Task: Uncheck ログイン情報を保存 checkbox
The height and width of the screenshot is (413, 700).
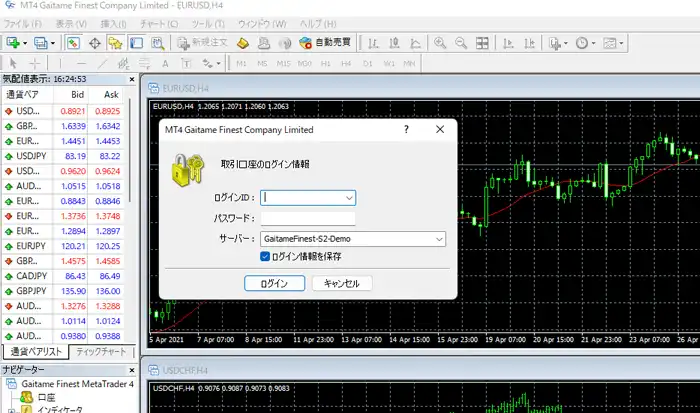Action: pos(265,256)
